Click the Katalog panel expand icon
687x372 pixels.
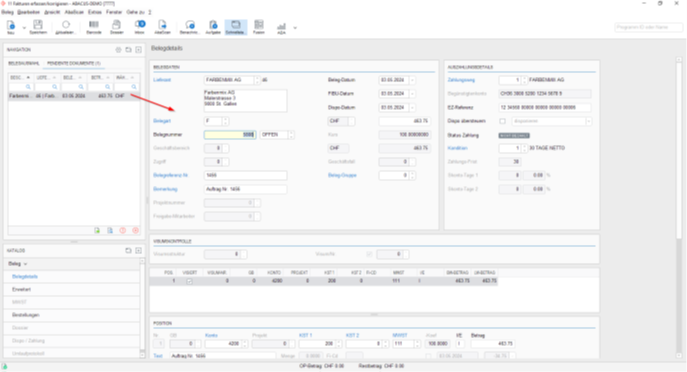point(138,251)
